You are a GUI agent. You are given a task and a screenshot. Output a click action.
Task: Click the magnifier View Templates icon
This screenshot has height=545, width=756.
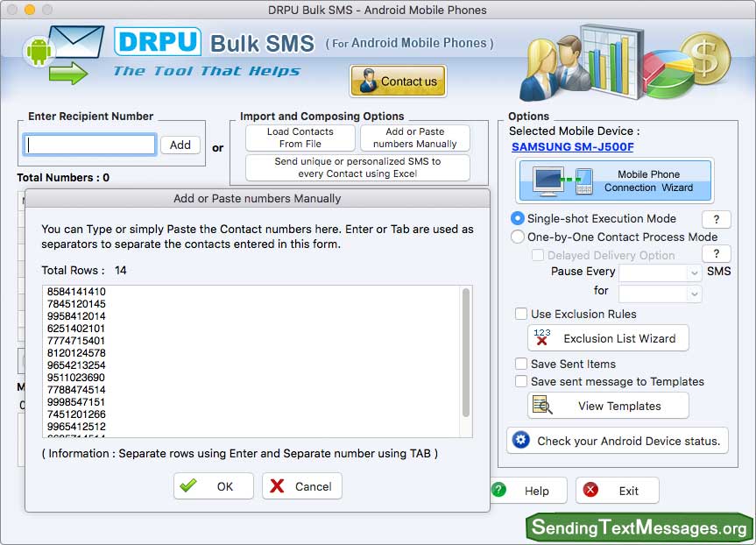[542, 405]
